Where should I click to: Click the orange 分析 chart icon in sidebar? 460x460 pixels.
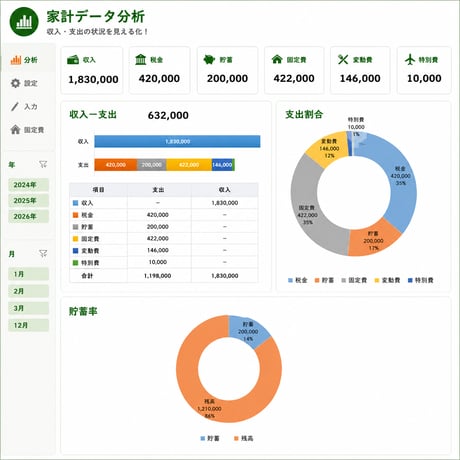(x=16, y=60)
